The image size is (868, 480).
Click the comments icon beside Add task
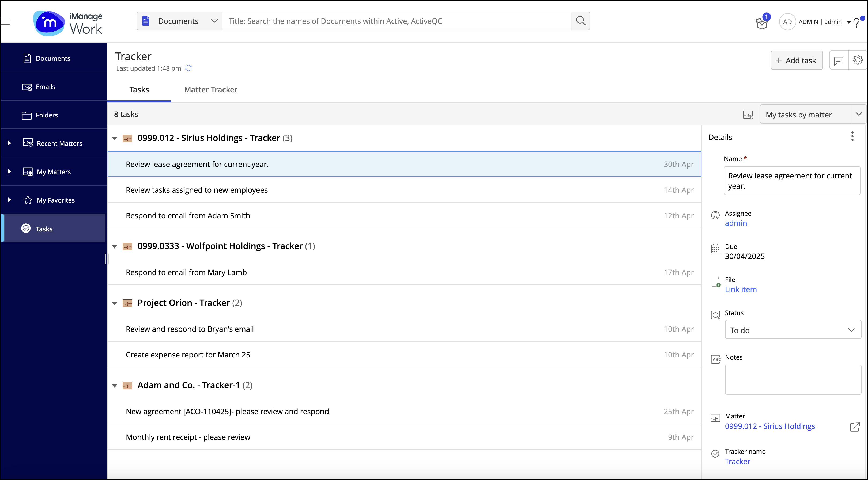point(838,61)
